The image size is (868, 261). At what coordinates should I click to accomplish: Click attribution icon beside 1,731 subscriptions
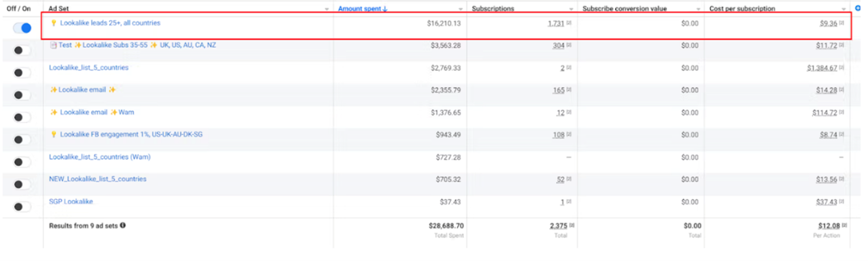pyautogui.click(x=569, y=23)
